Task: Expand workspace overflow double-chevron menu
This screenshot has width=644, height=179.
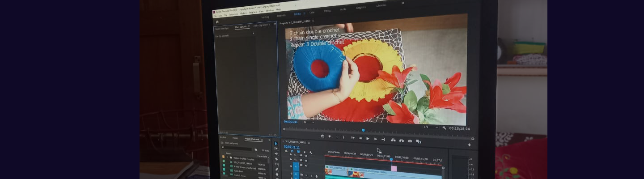Action: pos(402,3)
